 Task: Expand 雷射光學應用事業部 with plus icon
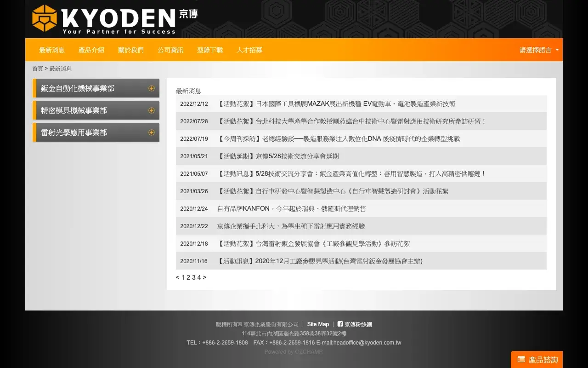click(152, 132)
